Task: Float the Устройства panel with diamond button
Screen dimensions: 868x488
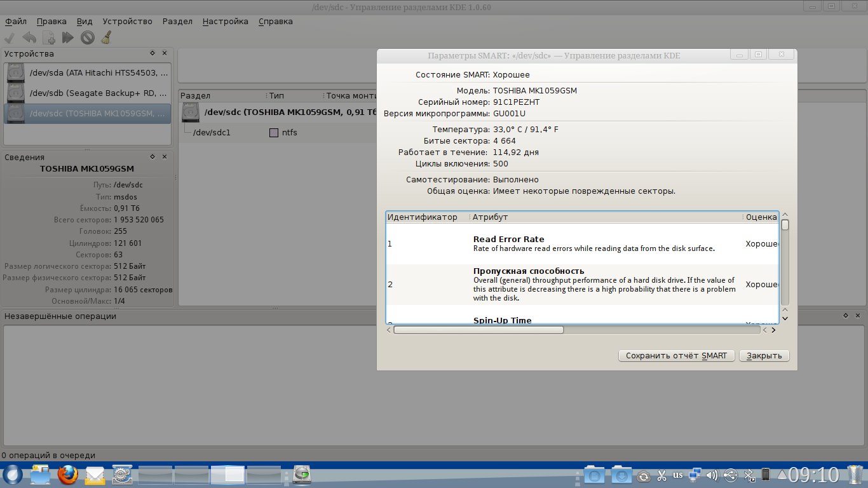Action: pos(153,53)
